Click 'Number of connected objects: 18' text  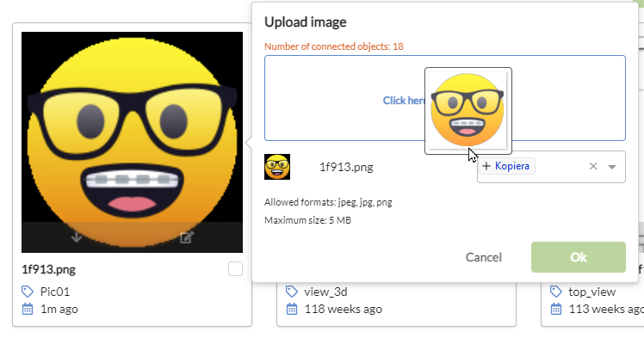pyautogui.click(x=334, y=46)
